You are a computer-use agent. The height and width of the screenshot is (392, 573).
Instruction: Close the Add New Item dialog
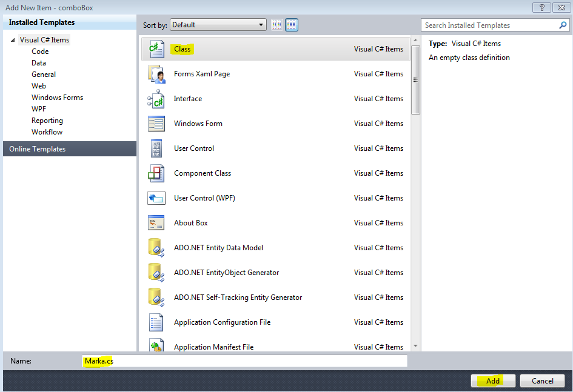(x=561, y=7)
